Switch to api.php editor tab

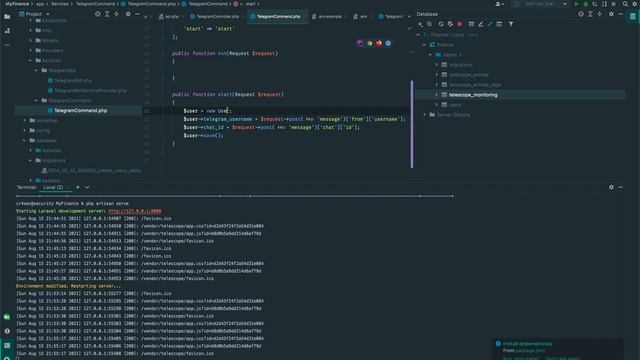point(169,16)
